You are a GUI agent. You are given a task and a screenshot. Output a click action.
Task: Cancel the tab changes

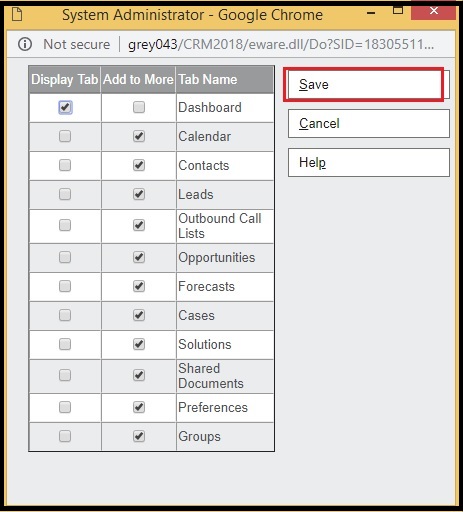point(369,124)
